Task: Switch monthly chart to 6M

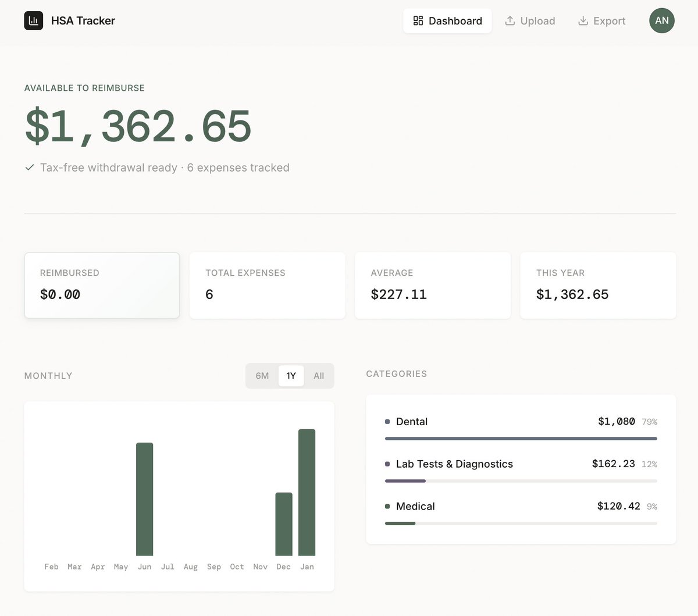Action: 262,376
